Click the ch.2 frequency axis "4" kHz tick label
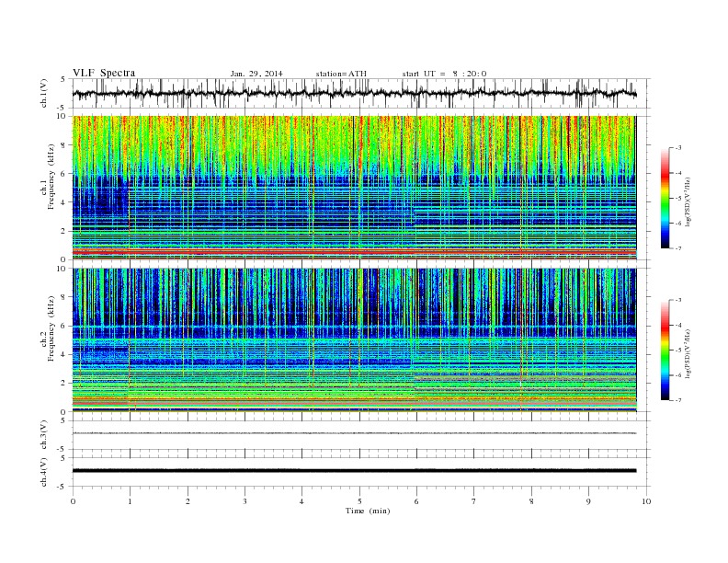 point(63,354)
